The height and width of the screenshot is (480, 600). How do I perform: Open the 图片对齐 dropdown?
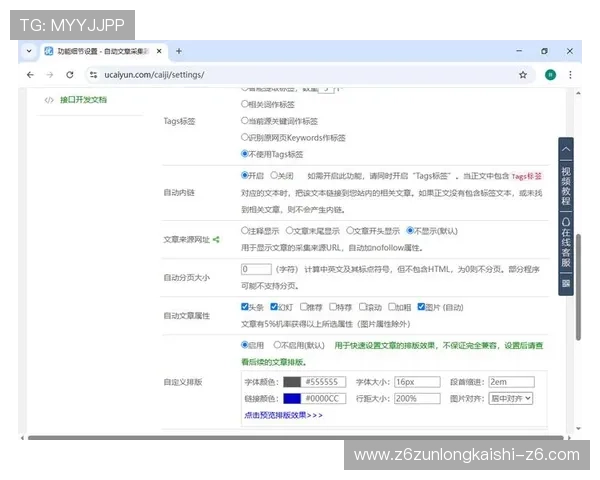pyautogui.click(x=511, y=398)
